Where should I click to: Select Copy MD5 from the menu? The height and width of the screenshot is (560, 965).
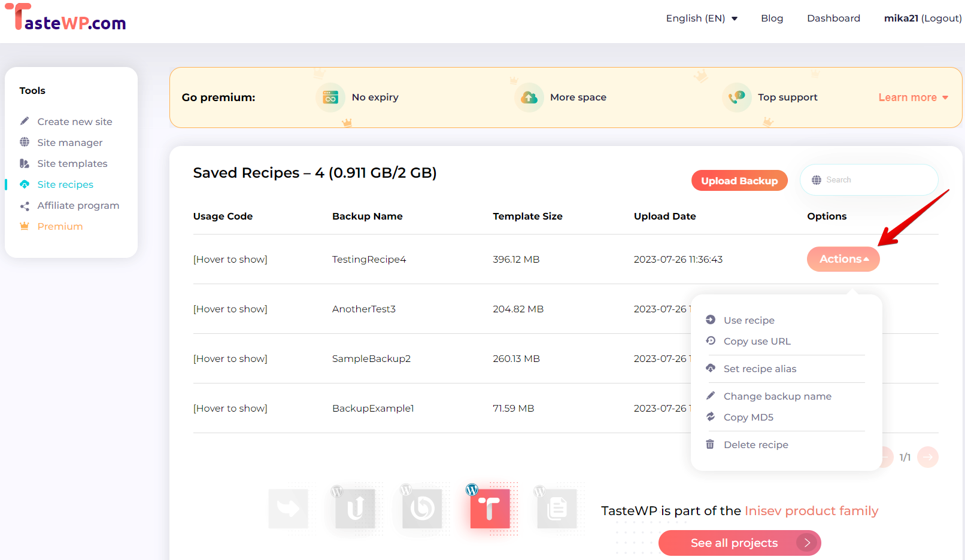tap(748, 417)
